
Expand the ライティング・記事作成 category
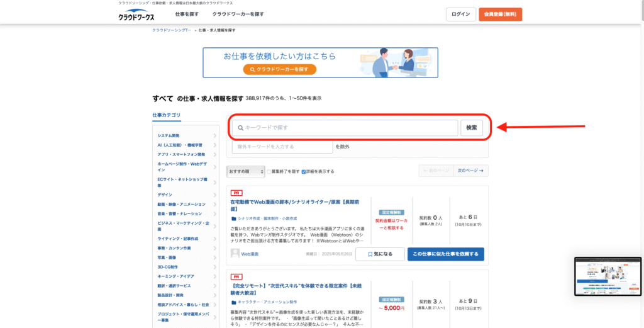(214, 239)
